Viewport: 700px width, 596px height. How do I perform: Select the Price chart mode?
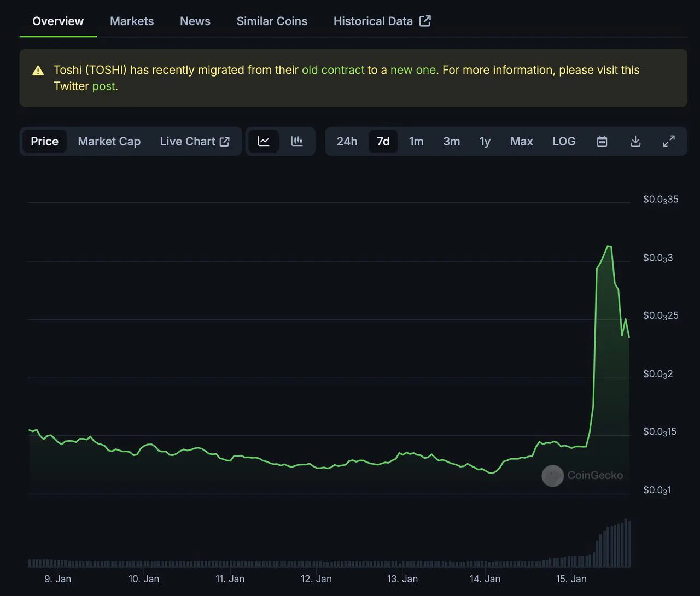[44, 141]
